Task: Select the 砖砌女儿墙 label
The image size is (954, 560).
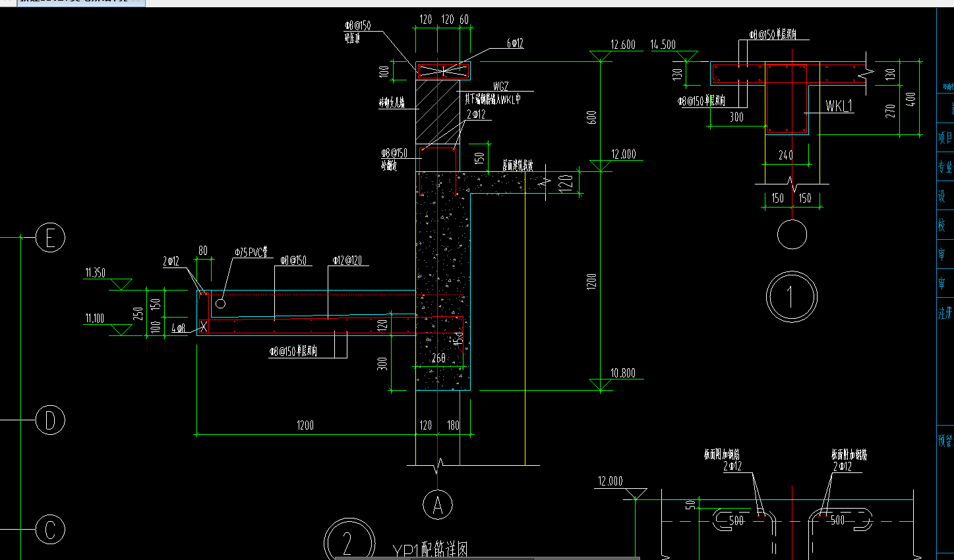Action: coord(392,103)
